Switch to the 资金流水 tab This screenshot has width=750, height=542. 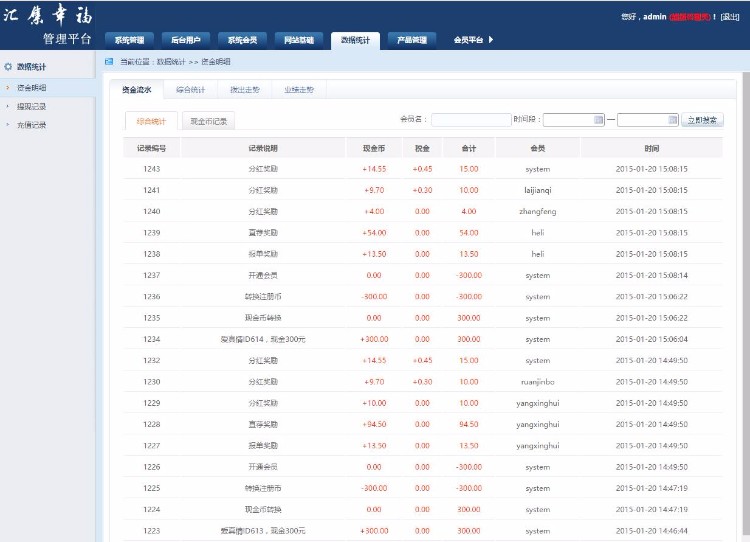point(137,89)
